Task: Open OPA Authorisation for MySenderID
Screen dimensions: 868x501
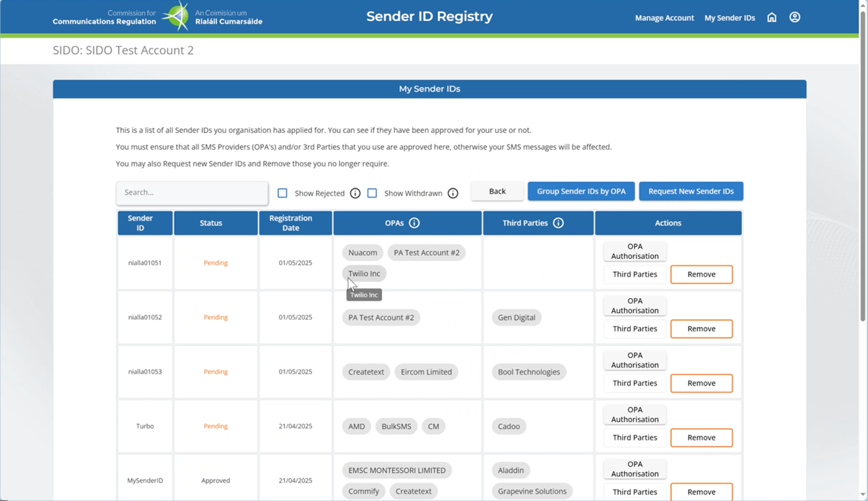Action: [635, 469]
